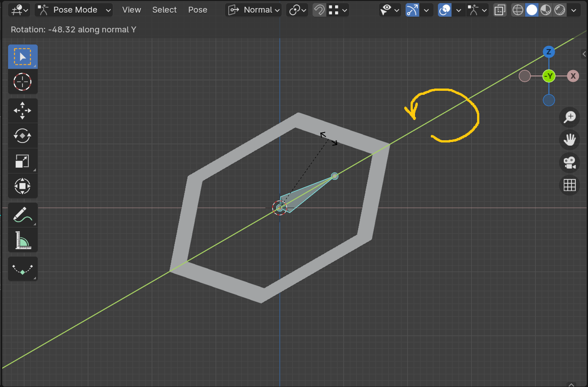This screenshot has height=387, width=588.
Task: Expand the sidebar with edge arrow
Action: 584,54
